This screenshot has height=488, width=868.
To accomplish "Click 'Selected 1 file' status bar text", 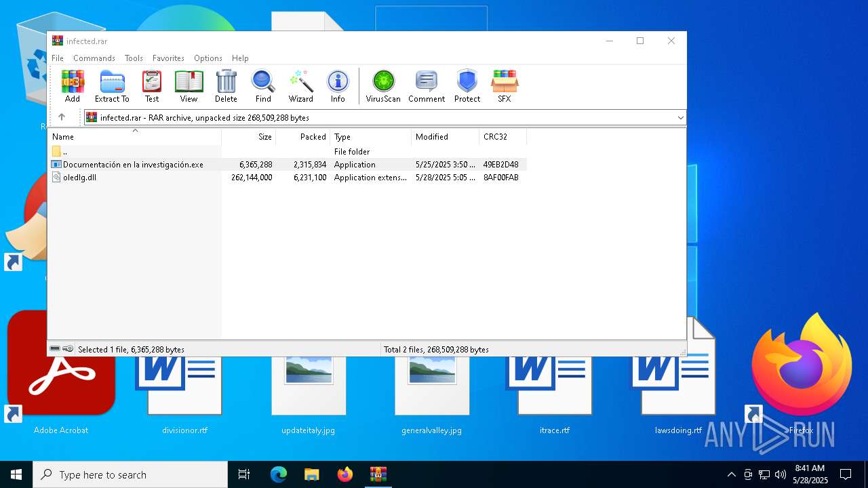I will coord(131,350).
